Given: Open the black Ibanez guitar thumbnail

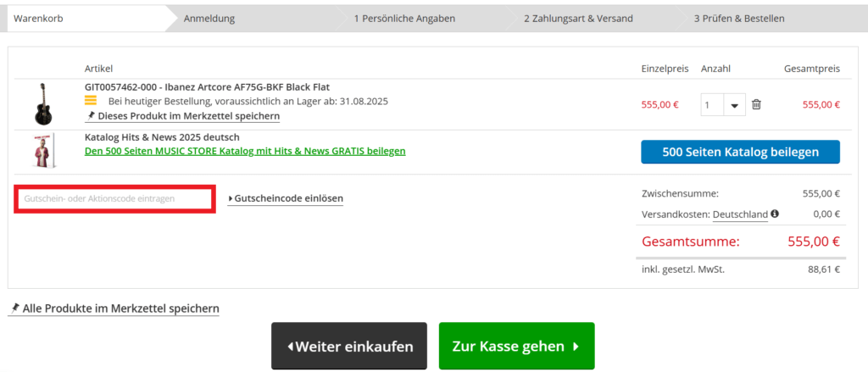Looking at the screenshot, I should 42,104.
